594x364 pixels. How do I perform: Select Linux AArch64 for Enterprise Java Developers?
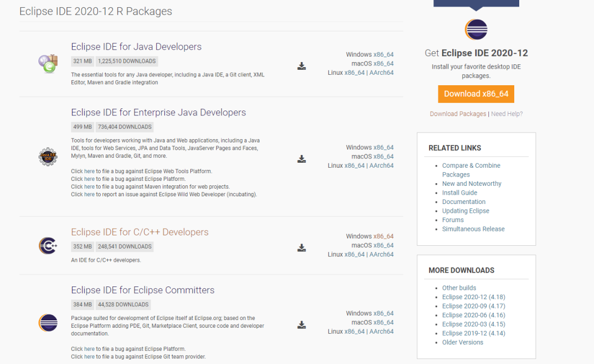[382, 166]
